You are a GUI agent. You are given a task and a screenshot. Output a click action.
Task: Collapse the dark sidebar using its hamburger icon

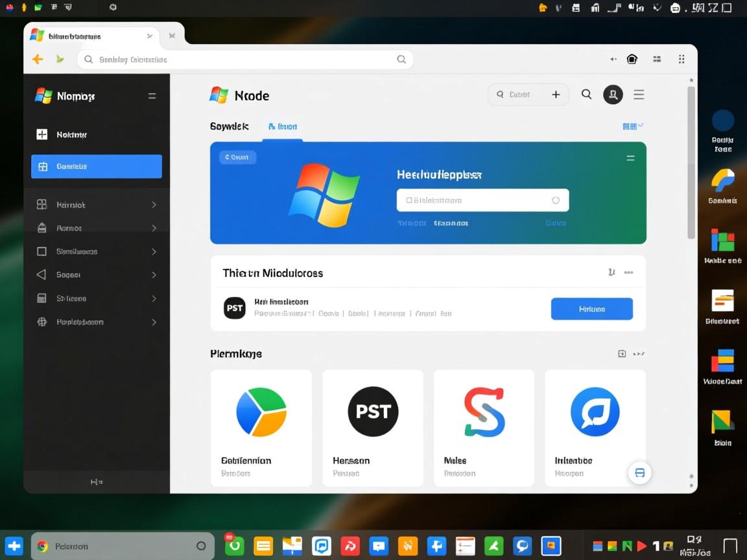pos(152,96)
